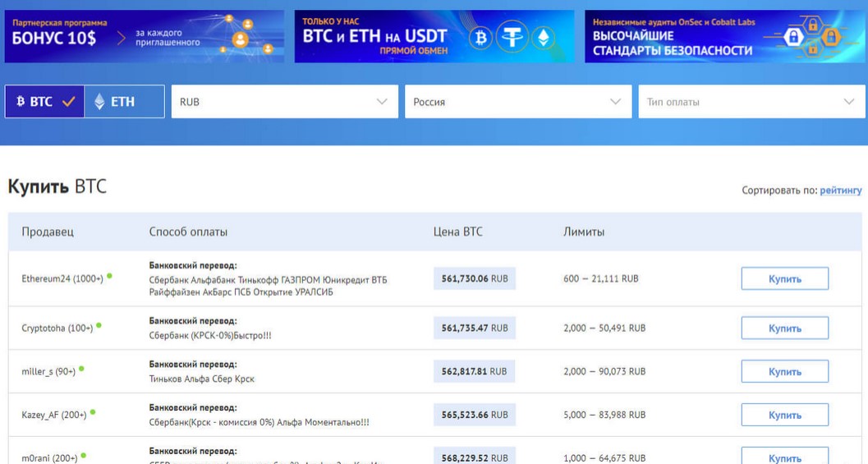Open the BTC и ETH на USDT banner
This screenshot has height=464, width=868.
pos(434,36)
